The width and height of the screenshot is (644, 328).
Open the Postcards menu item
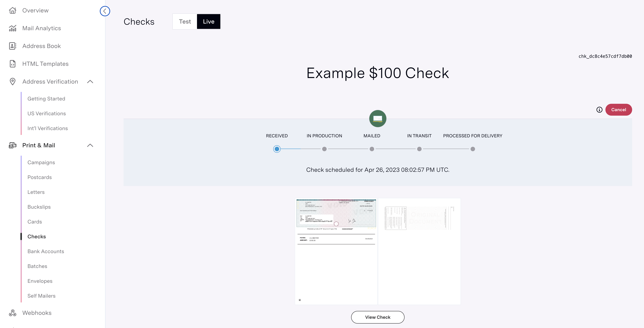[x=40, y=177]
